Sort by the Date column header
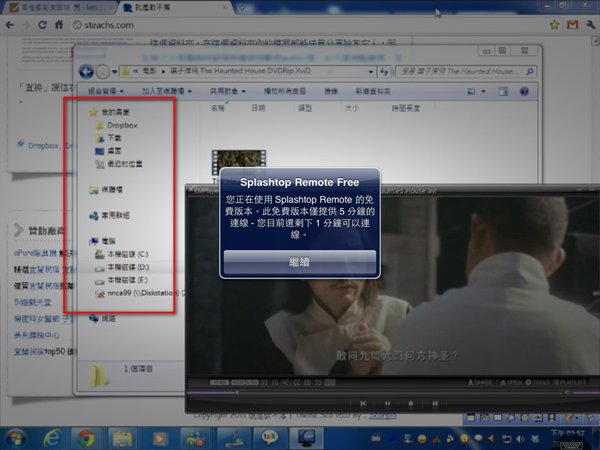The height and width of the screenshot is (450, 600). click(x=258, y=108)
